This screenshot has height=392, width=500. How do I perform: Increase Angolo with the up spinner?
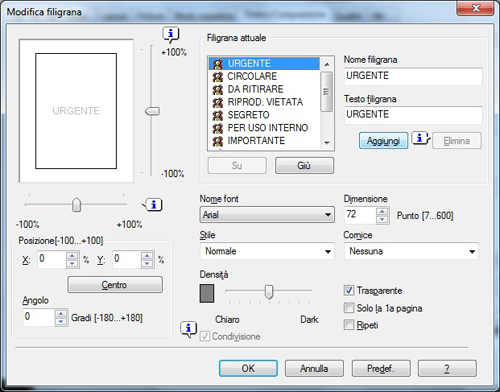61,314
